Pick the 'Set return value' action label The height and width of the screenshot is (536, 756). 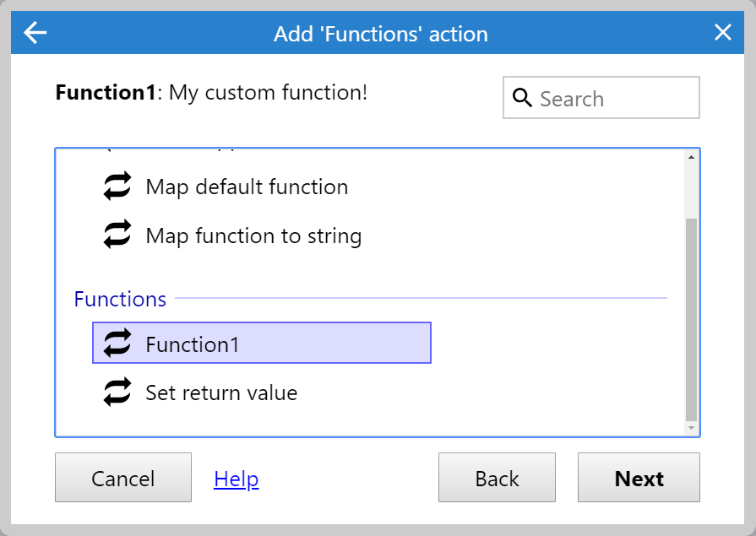[x=221, y=393]
